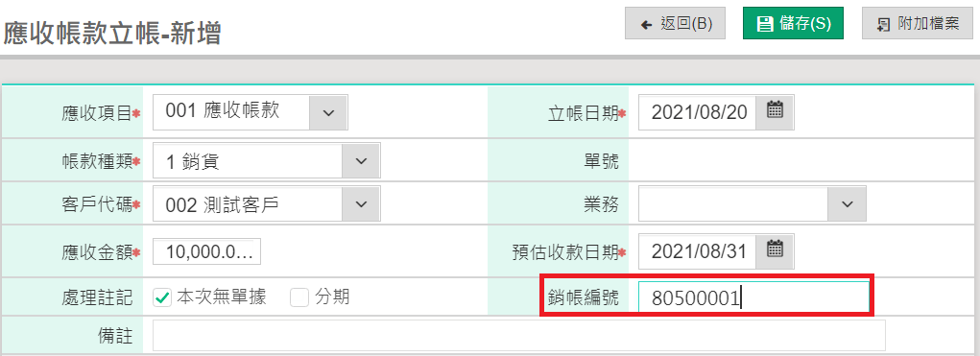980x356 pixels.
Task: Expand the 帳款種類 dropdown arrow
Action: pos(361,161)
